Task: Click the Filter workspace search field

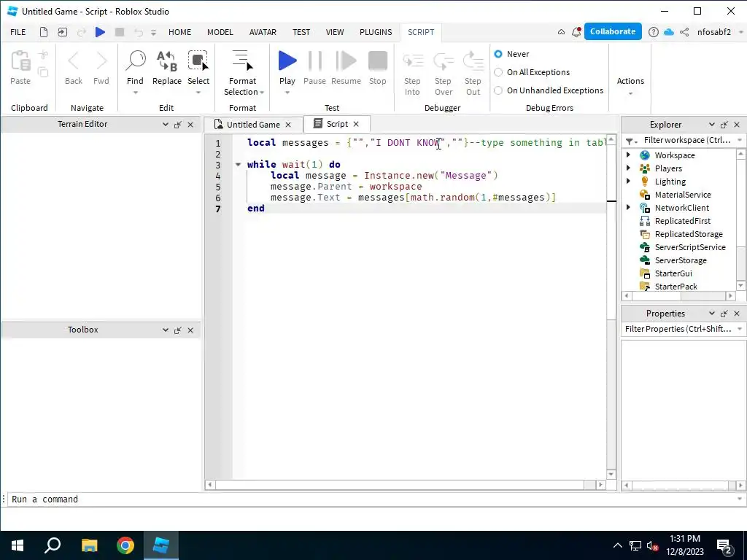Action: pyautogui.click(x=687, y=140)
